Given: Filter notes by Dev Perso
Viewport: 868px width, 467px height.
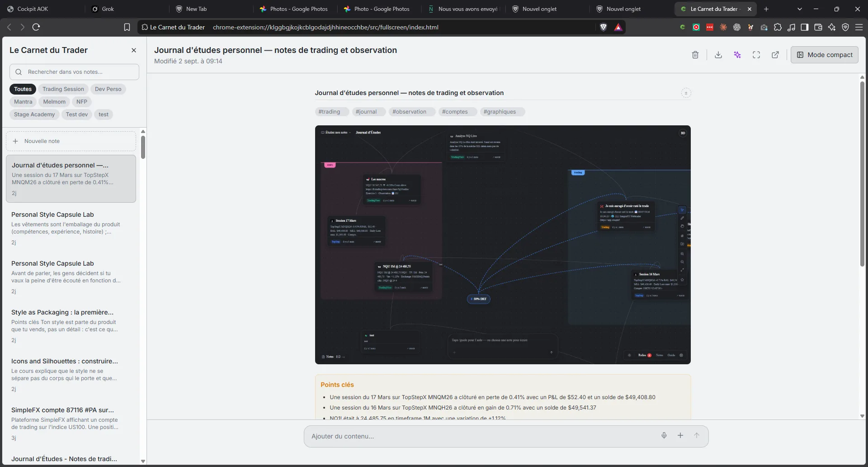Looking at the screenshot, I should point(108,89).
